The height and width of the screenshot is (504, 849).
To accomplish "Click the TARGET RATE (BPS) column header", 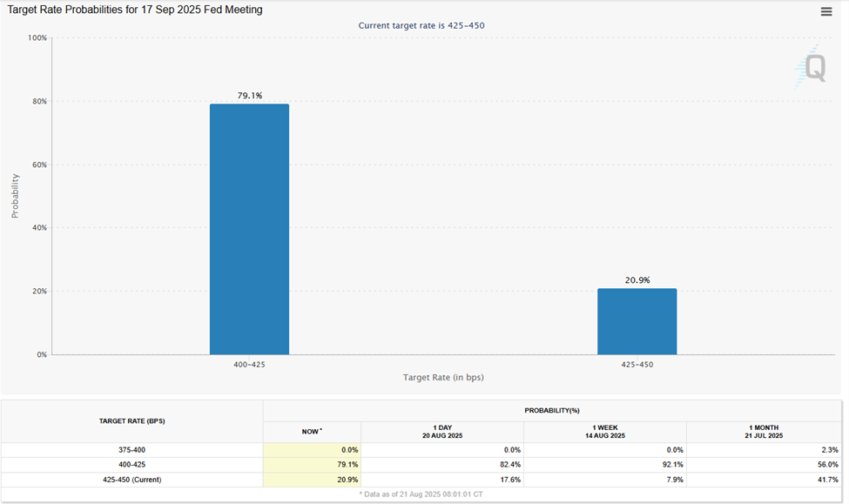I will coord(132,420).
